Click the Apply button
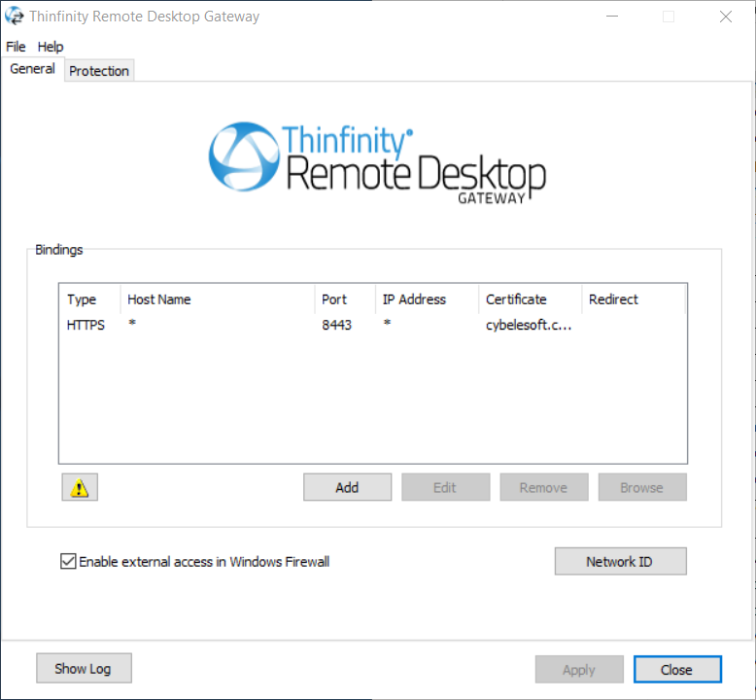This screenshot has width=756, height=700. [579, 670]
